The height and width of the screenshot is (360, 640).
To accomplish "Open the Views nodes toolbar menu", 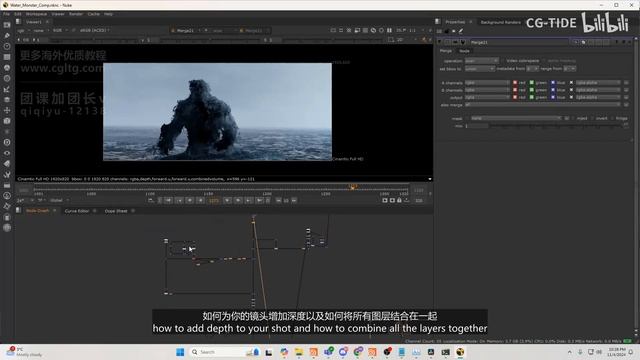I will 7,153.
